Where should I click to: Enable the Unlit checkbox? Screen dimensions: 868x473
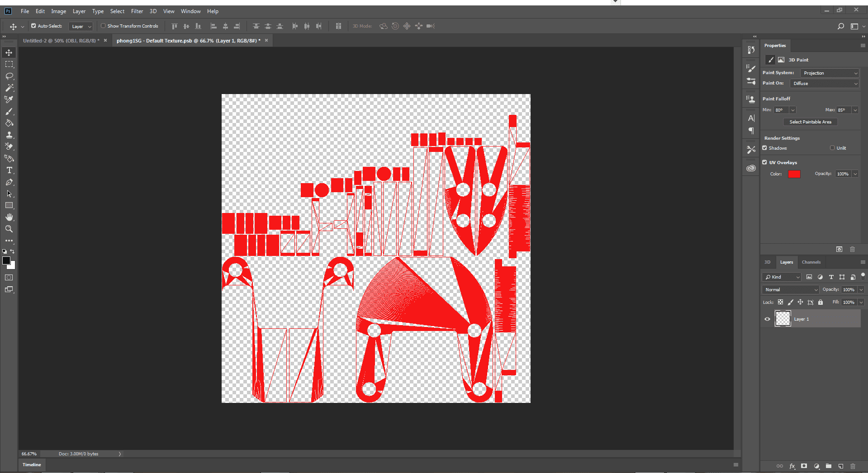(x=832, y=148)
